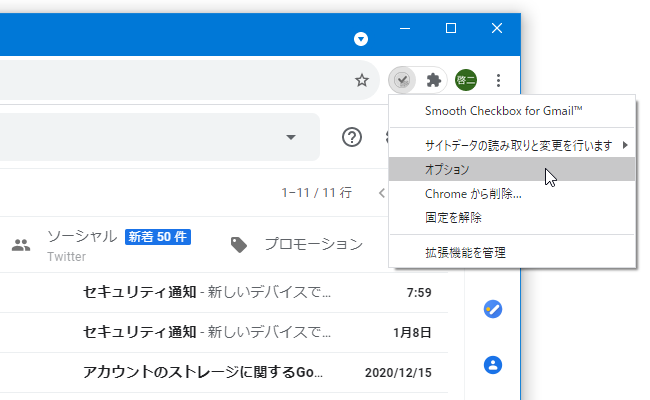The image size is (650, 400).
Task: Open the green profile avatar
Action: pos(466,80)
